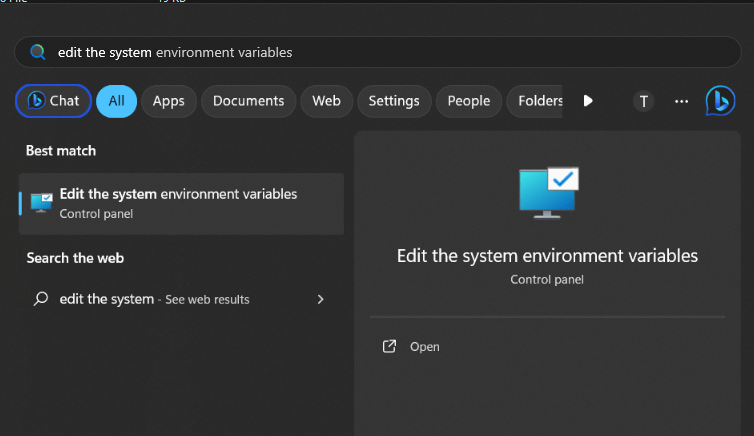The image size is (754, 436).
Task: Show more filters with the arrow
Action: point(588,101)
